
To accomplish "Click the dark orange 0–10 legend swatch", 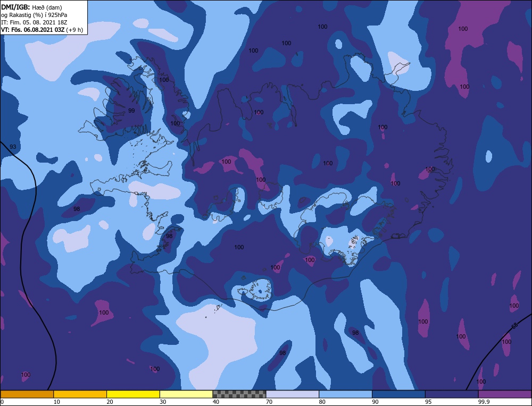I will (x=27, y=394).
